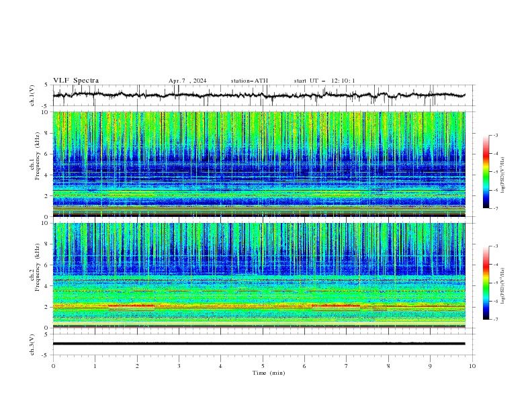The image size is (532, 411).
Task: Click the "-6" label on ch.2 color bar
Action: click(496, 301)
